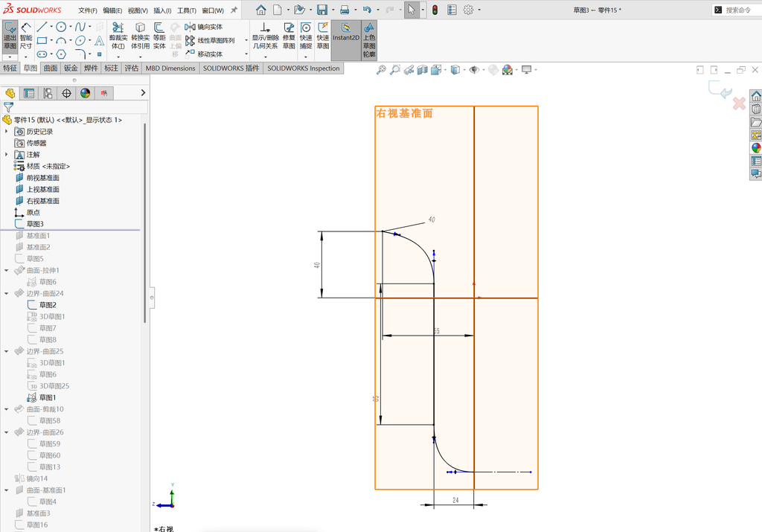Click the Exit Sketch (退出草图) button
The image size is (762, 532).
[10, 36]
